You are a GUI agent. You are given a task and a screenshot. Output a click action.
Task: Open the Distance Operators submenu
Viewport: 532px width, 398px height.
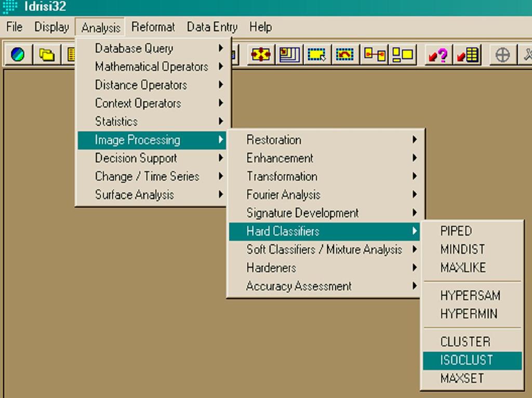[152, 85]
